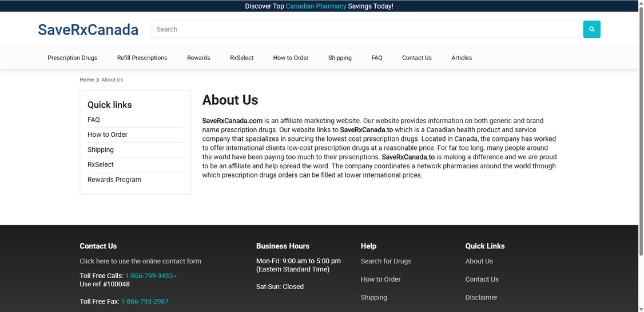Click the breadcrumb chevron separator
This screenshot has width=644, height=312.
tap(98, 80)
